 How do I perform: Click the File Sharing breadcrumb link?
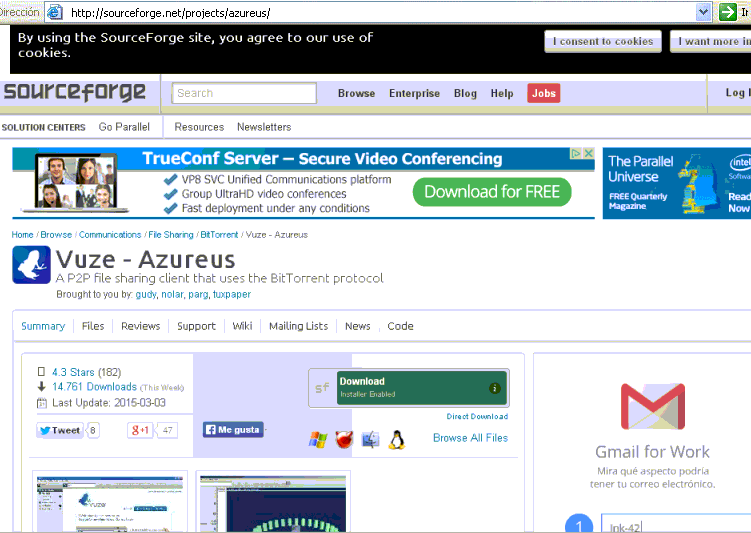tap(171, 235)
